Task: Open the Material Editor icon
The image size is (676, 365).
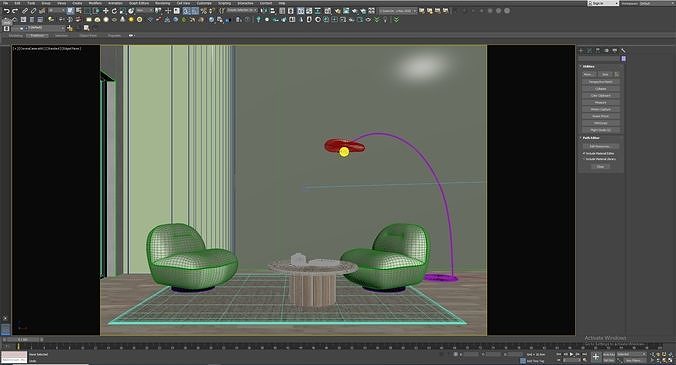Action: 328,11
